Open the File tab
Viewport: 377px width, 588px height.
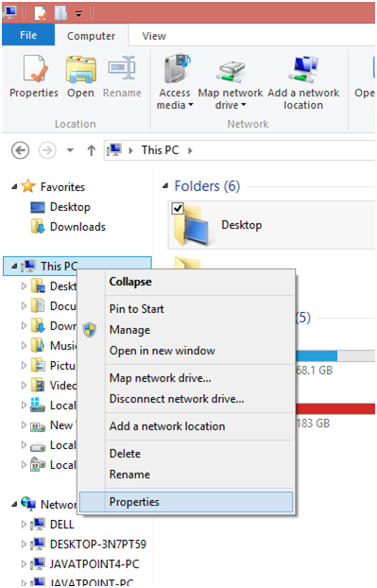(x=28, y=35)
